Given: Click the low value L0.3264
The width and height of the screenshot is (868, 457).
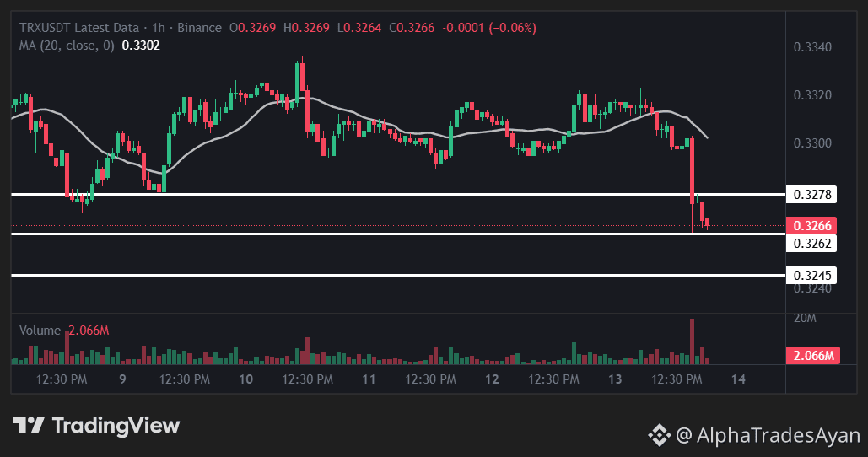Looking at the screenshot, I should click(359, 28).
